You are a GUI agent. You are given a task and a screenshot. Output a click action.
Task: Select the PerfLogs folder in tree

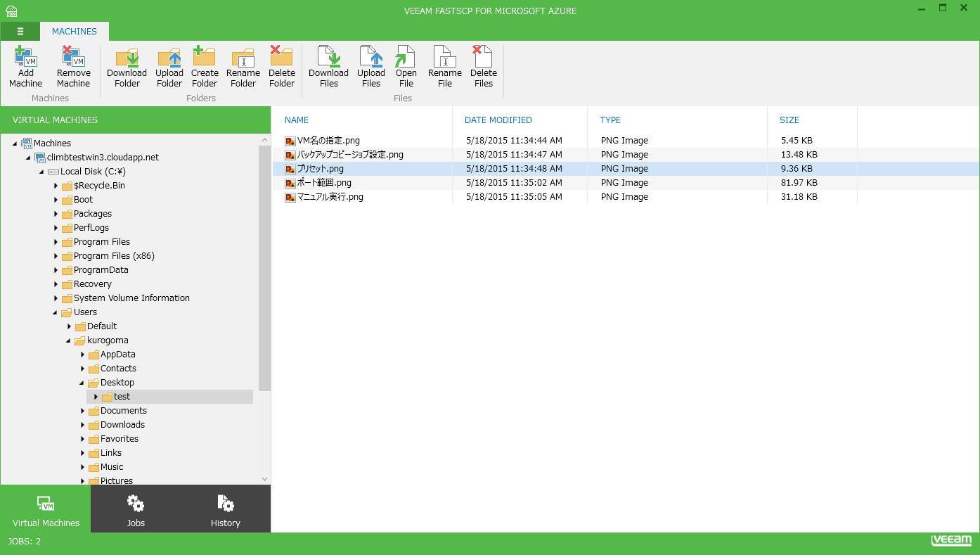(91, 228)
